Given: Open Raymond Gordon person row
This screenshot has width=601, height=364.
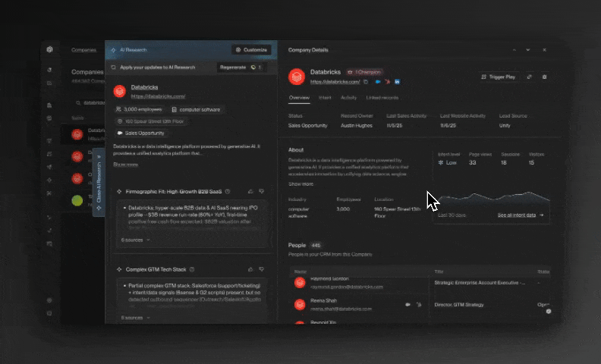Looking at the screenshot, I should coord(420,283).
